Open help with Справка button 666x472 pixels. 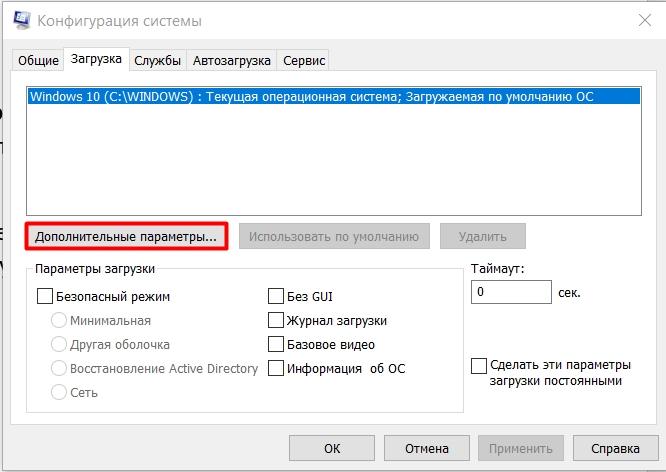pos(615,448)
